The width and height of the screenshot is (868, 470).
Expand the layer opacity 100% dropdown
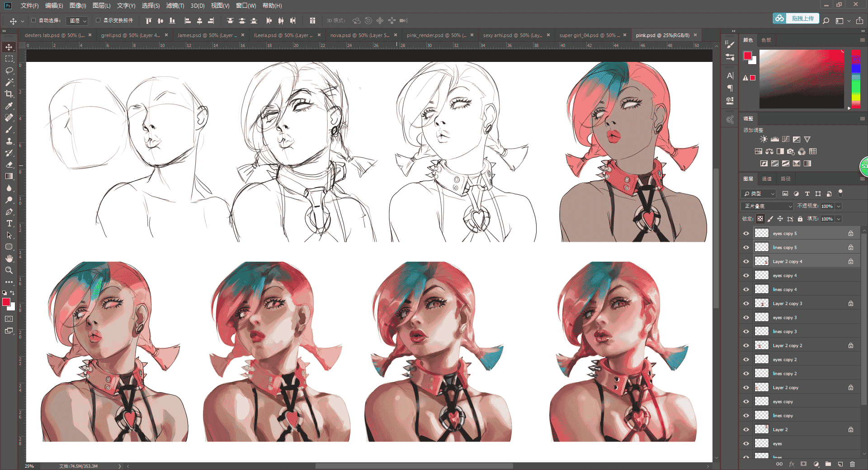(839, 206)
